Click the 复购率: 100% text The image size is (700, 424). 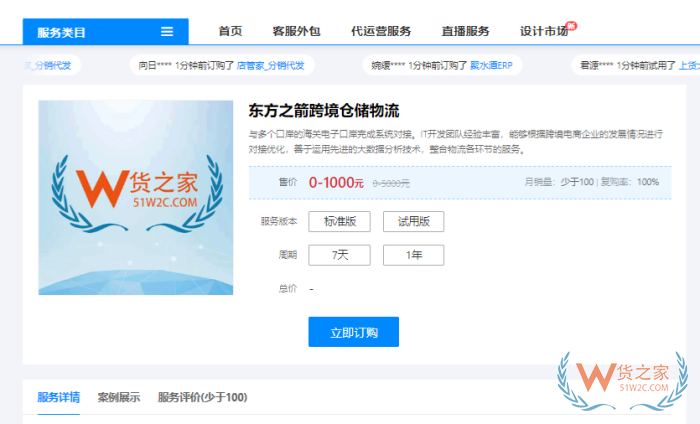click(x=629, y=182)
